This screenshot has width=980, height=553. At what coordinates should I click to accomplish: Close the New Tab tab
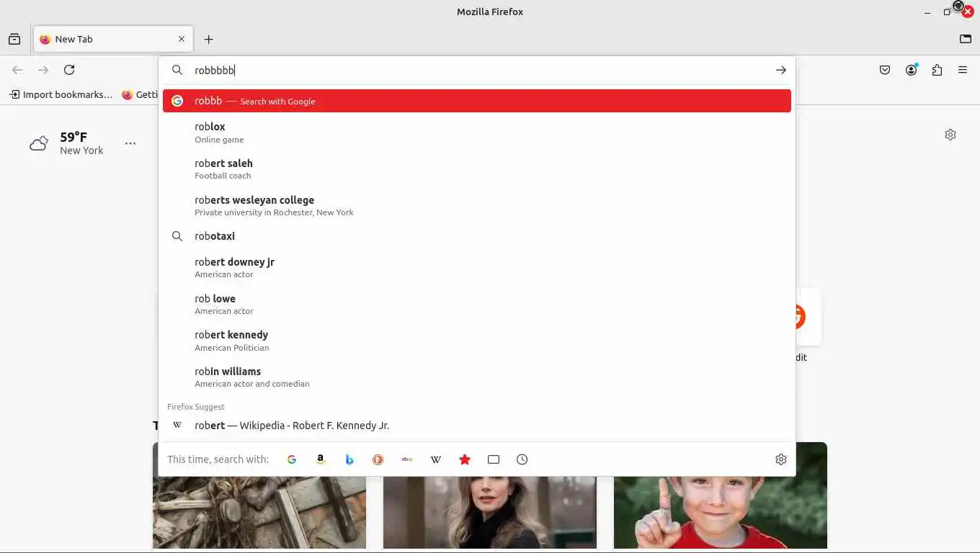point(182,40)
